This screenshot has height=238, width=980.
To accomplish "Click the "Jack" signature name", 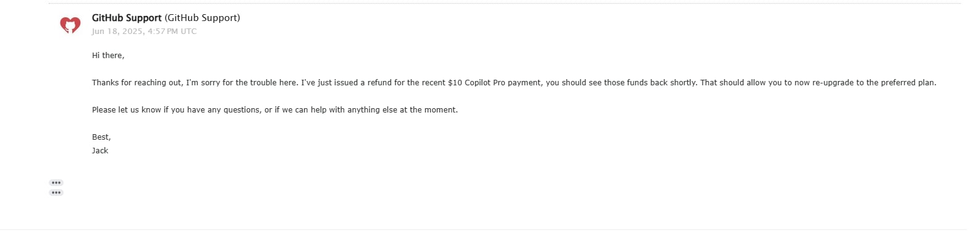I will tap(100, 151).
